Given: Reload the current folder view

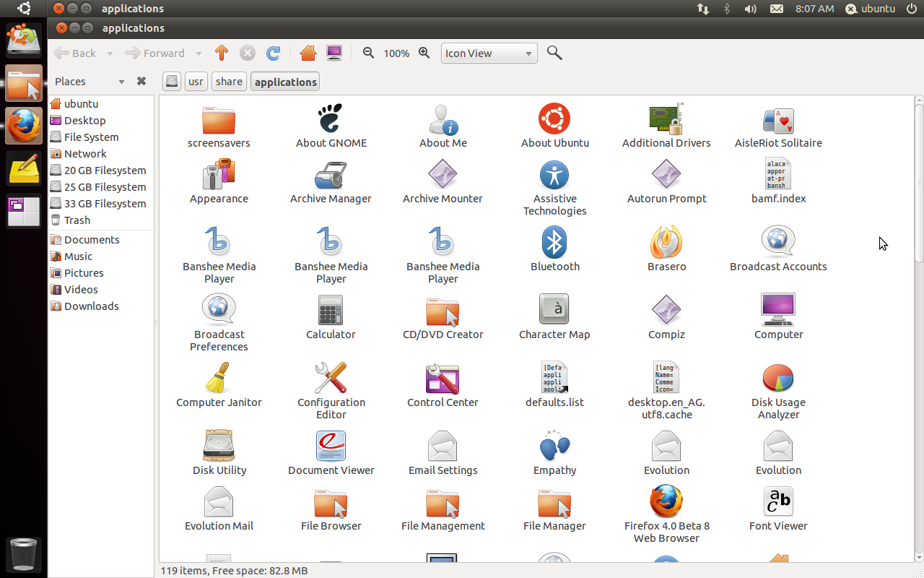Looking at the screenshot, I should tap(273, 53).
